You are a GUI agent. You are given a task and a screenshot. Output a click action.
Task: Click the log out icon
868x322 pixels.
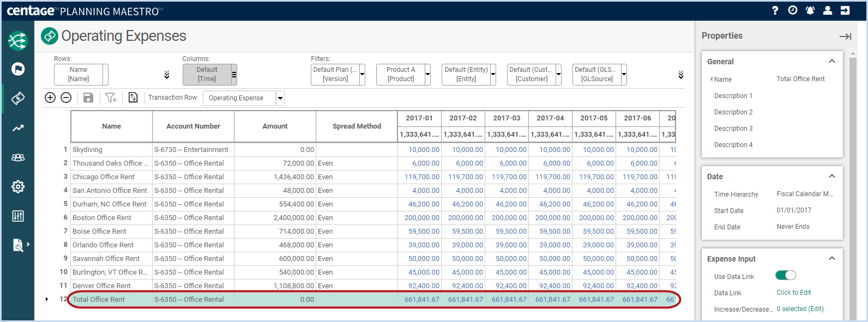tap(845, 10)
